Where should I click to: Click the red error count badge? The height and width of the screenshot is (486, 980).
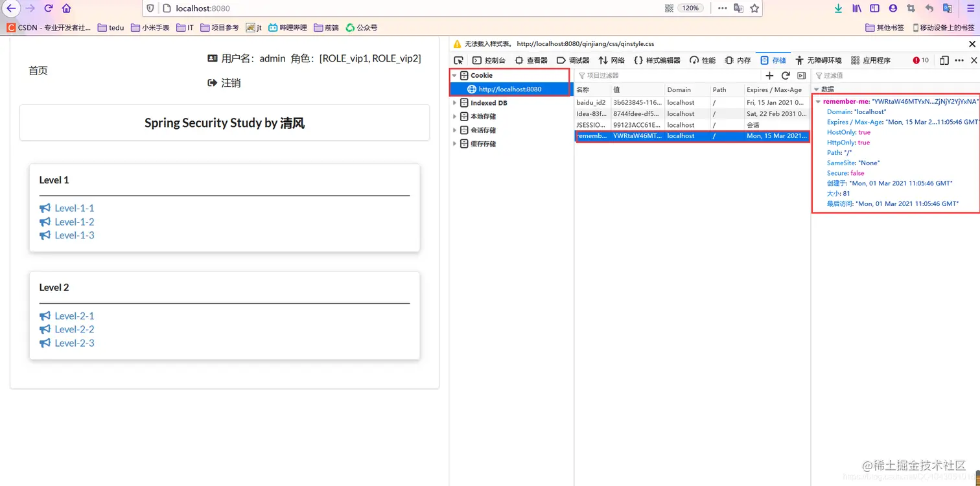pyautogui.click(x=920, y=60)
